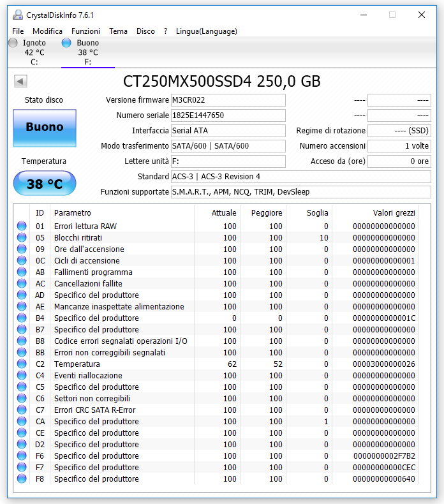Click status icon for Mancanze inaspettate alimentazione
The height and width of the screenshot is (504, 444).
[x=22, y=306]
